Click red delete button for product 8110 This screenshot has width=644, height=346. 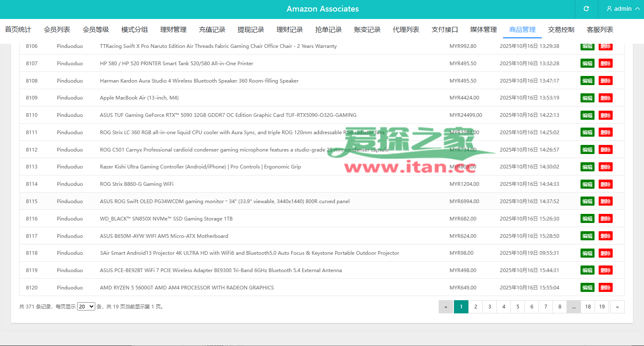[605, 115]
